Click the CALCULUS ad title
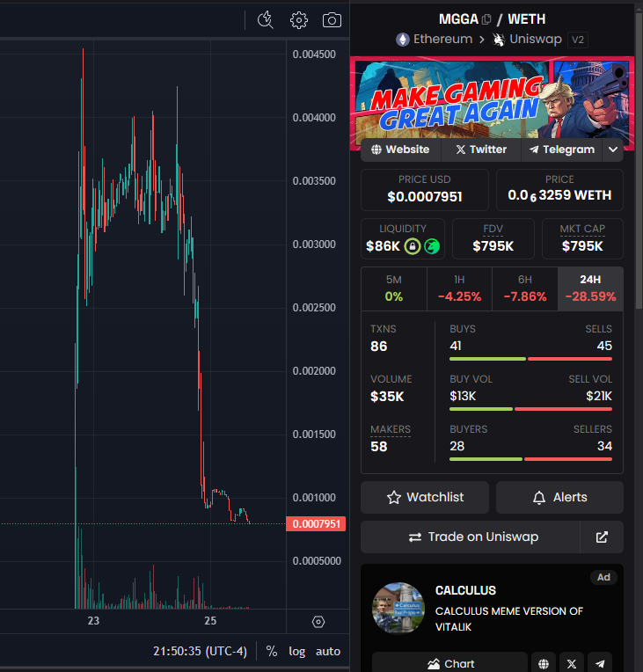Screen dimensions: 643x672 tap(465, 590)
